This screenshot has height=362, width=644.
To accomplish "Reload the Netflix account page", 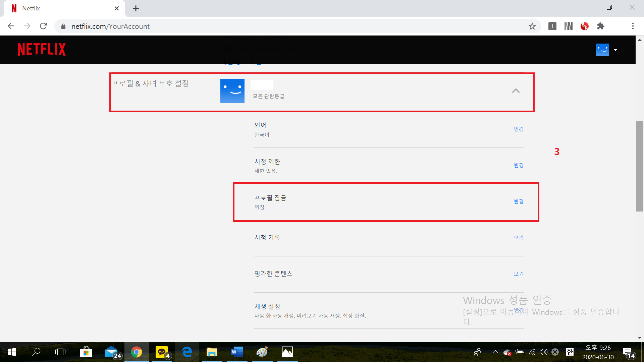I will coord(43,26).
